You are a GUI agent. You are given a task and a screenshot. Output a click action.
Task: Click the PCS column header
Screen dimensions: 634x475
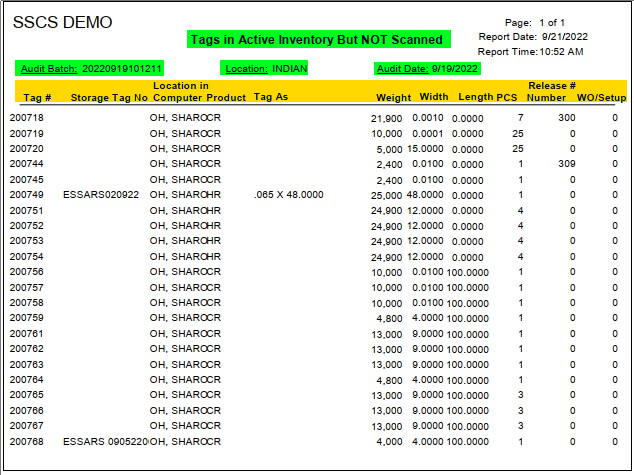tap(507, 98)
